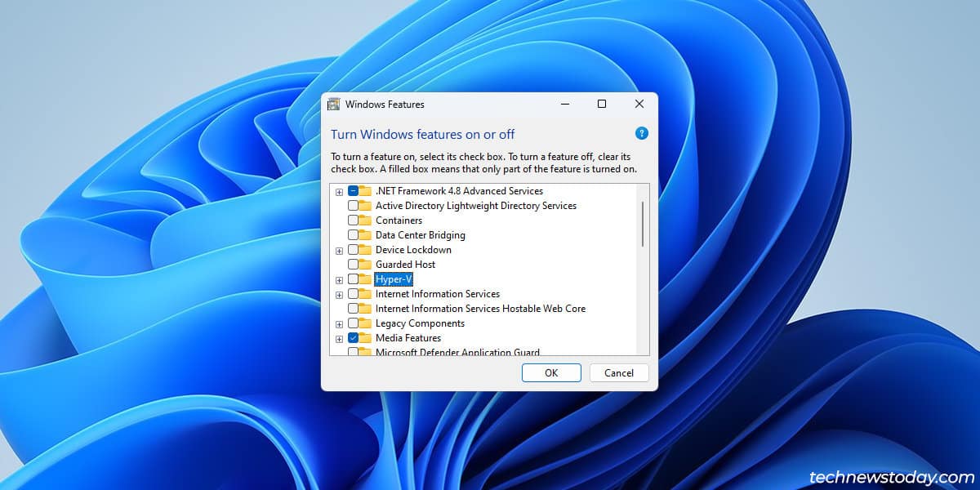Check the Guarded Host checkbox
This screenshot has width=980, height=490.
coord(353,265)
